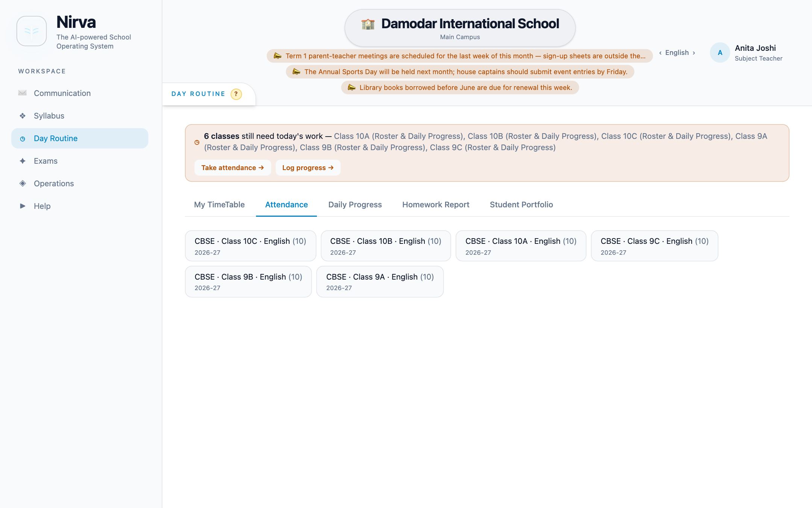This screenshot has height=508, width=812.
Task: Switch to previous language with left chevron
Action: coord(661,53)
